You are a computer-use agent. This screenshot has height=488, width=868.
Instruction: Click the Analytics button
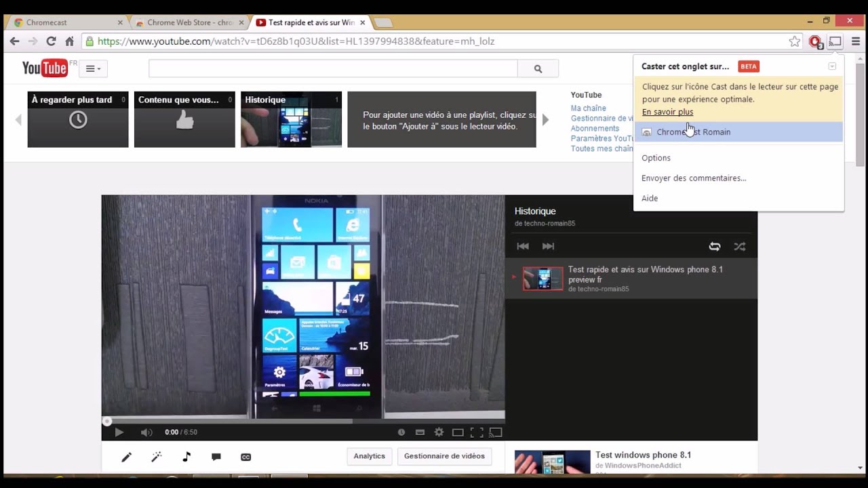tap(369, 456)
